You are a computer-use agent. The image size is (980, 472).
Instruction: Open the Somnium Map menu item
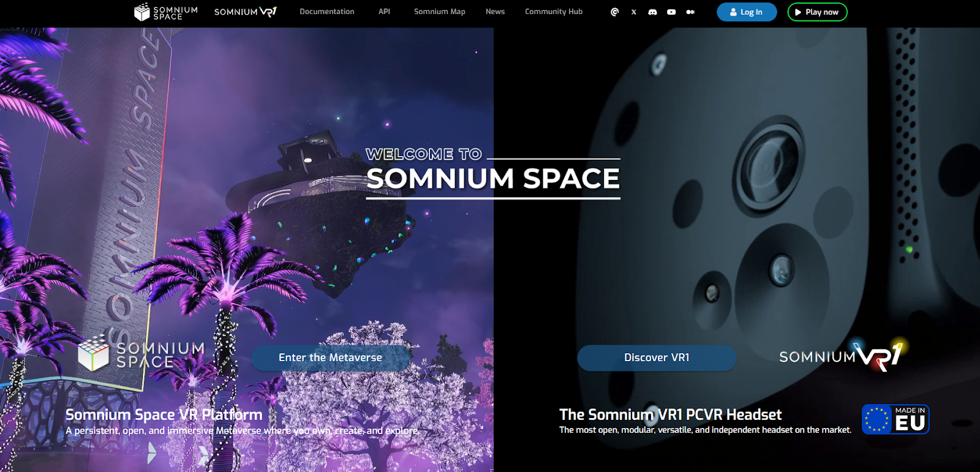440,12
